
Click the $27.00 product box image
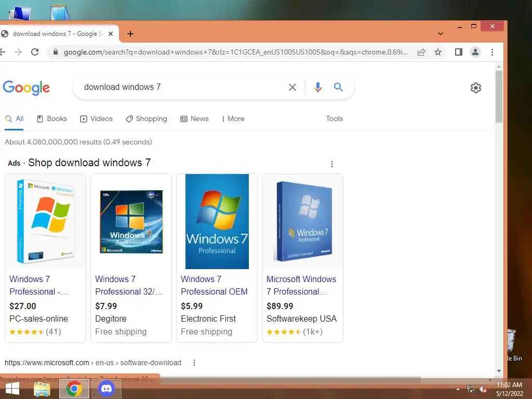point(46,221)
